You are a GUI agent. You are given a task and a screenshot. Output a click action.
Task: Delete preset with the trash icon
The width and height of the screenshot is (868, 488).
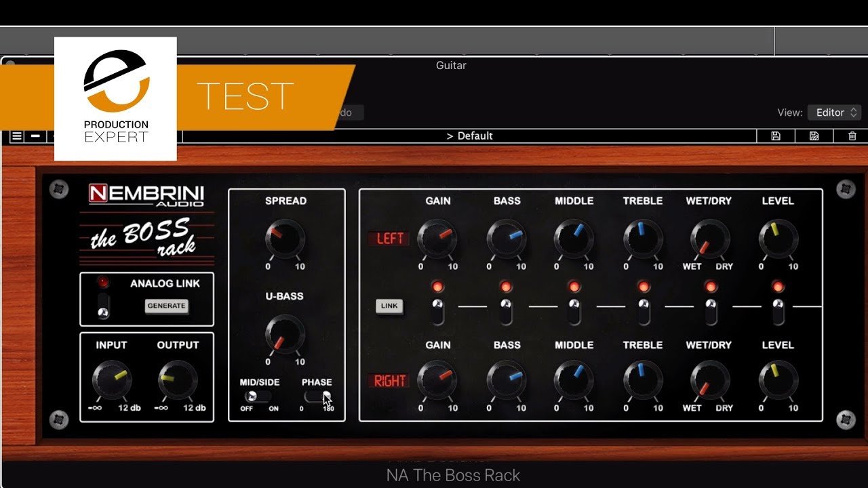(x=852, y=136)
